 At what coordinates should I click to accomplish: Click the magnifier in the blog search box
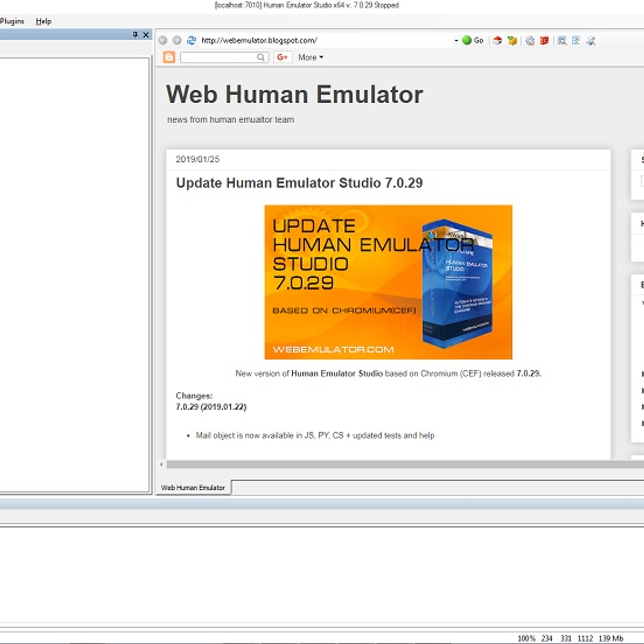click(x=261, y=57)
